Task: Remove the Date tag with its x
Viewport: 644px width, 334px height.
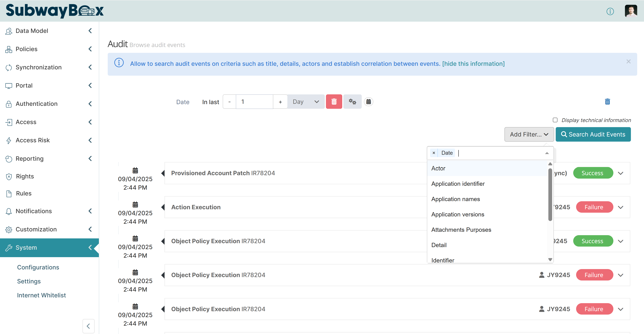Action: point(434,153)
